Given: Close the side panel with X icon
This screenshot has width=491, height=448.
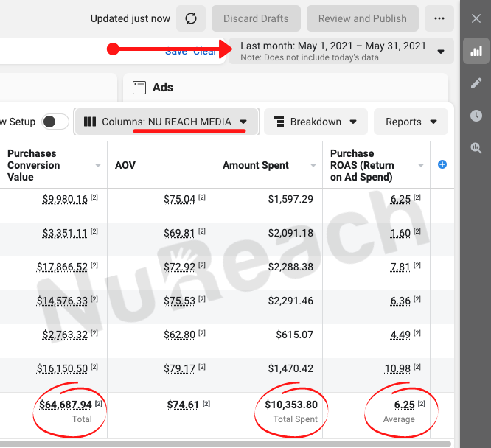Looking at the screenshot, I should click(476, 18).
